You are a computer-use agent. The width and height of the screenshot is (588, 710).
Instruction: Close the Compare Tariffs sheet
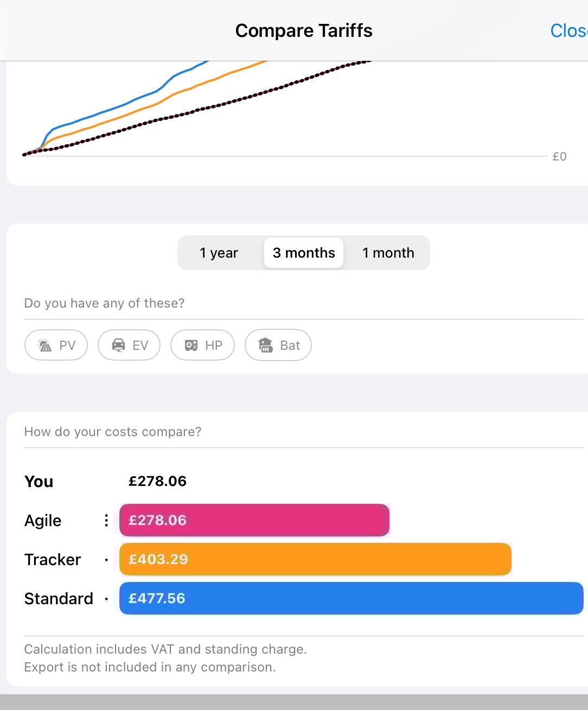tap(568, 31)
